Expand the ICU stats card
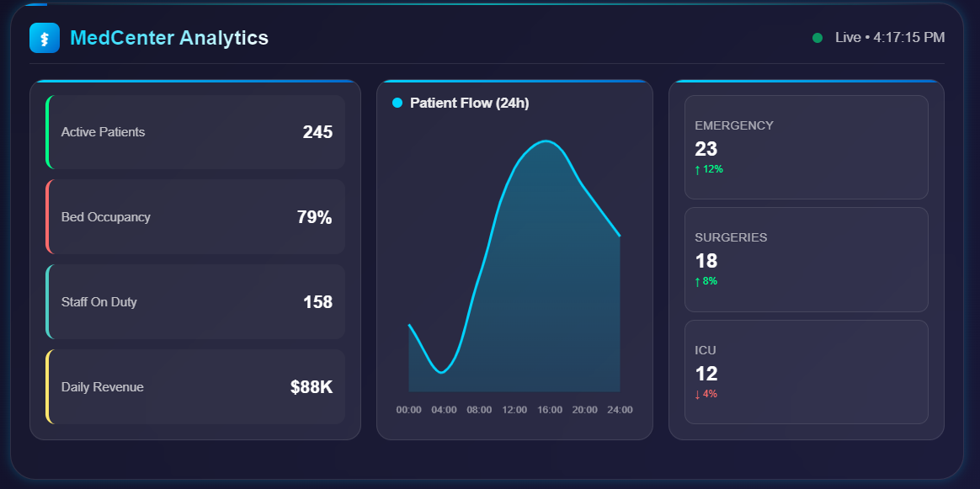This screenshot has width=980, height=489. pos(806,371)
